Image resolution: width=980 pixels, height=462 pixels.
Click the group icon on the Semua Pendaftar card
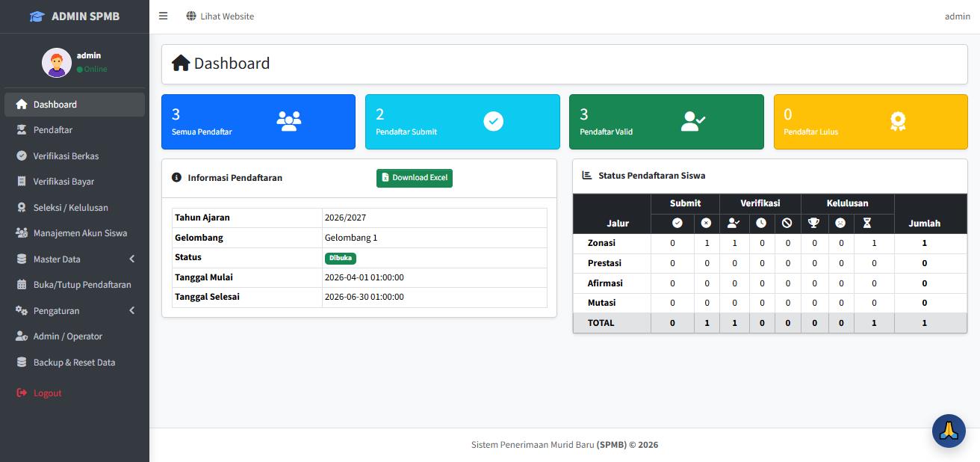tap(289, 121)
